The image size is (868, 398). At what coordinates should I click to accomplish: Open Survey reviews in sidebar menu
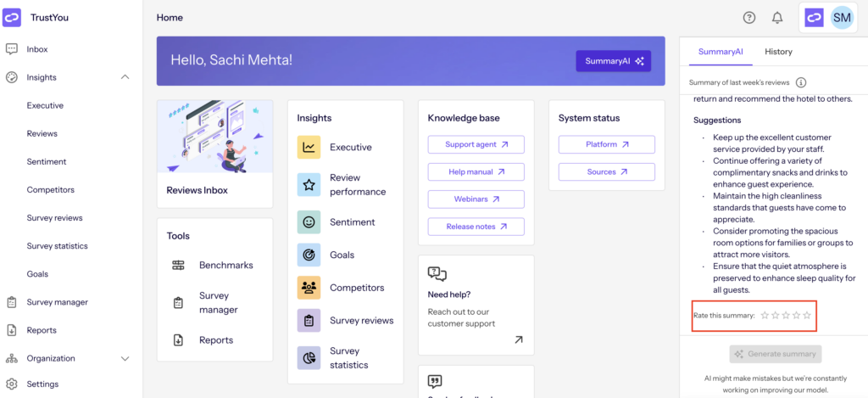pyautogui.click(x=54, y=218)
